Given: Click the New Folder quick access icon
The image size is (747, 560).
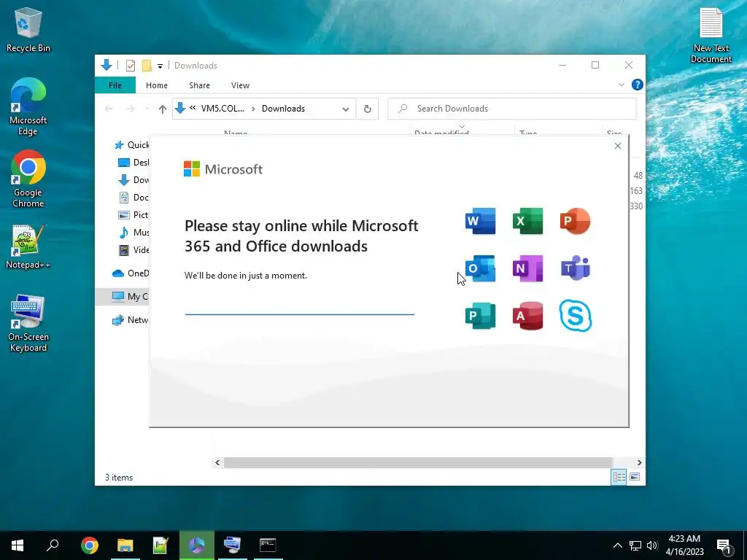Looking at the screenshot, I should [x=147, y=66].
